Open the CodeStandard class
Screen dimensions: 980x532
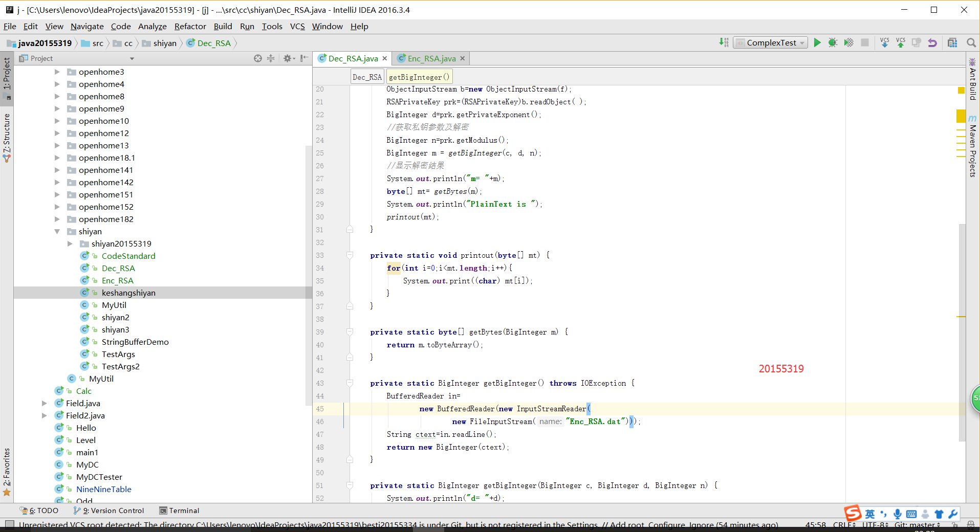128,256
